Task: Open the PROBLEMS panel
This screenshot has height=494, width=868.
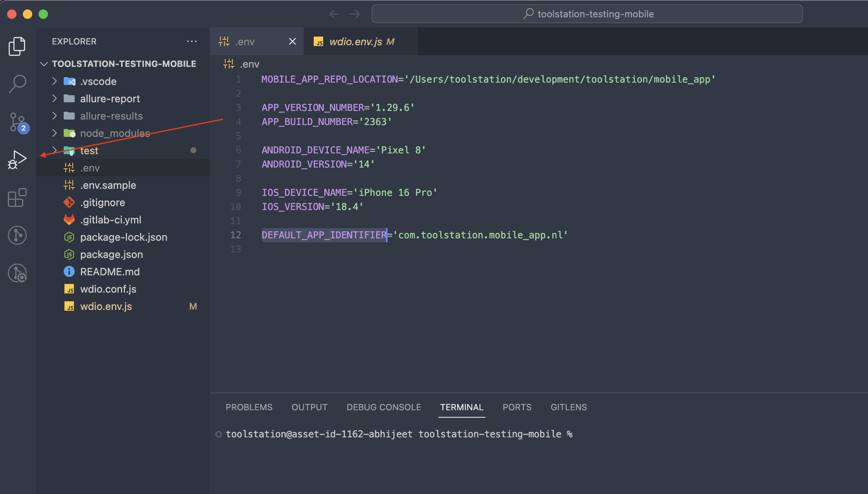Action: 249,407
